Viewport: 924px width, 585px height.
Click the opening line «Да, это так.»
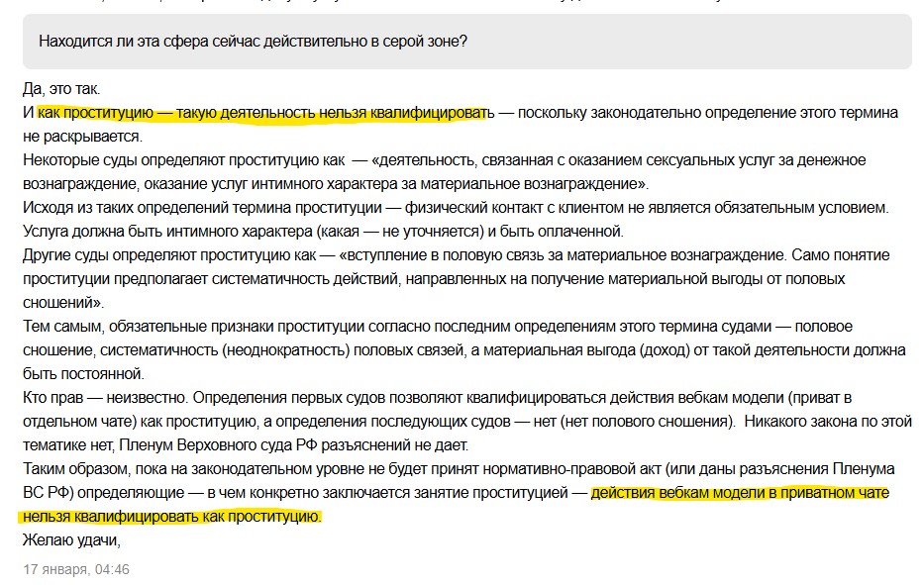point(61,89)
